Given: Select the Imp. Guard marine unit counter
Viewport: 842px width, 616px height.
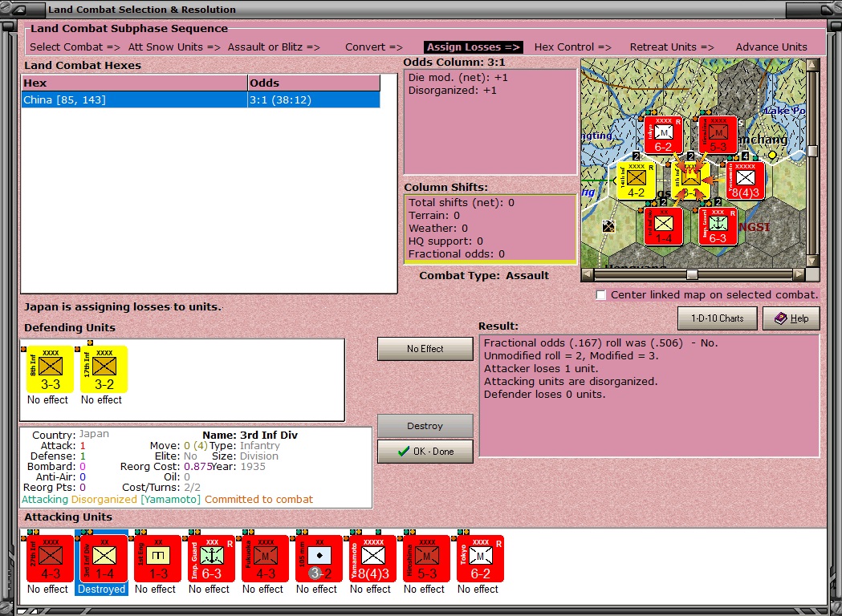Looking at the screenshot, I should 211,558.
